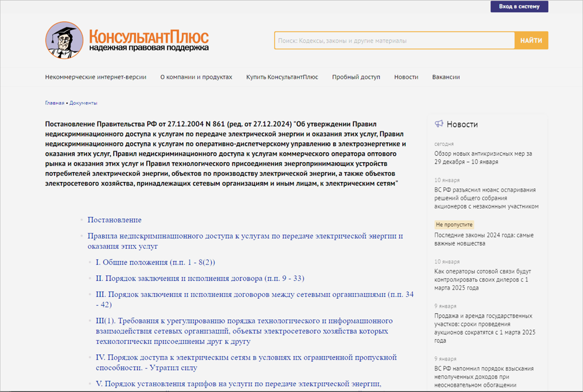Click Документы breadcrumb link
This screenshot has width=583, height=392.
[83, 103]
